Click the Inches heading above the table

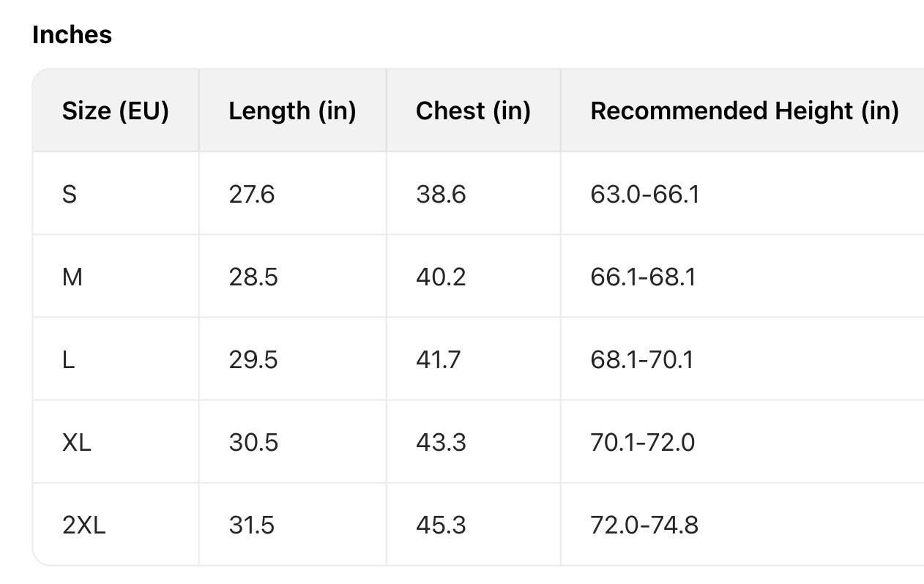click(x=72, y=35)
